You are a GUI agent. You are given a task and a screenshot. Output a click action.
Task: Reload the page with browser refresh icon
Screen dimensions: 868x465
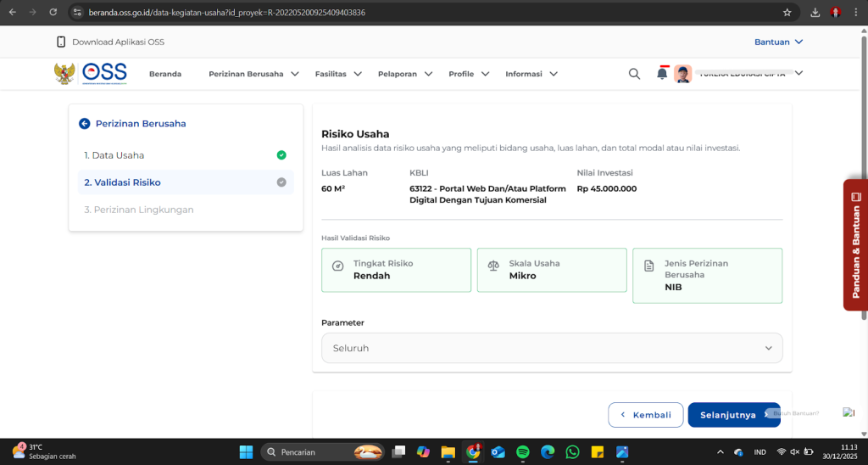(x=53, y=13)
